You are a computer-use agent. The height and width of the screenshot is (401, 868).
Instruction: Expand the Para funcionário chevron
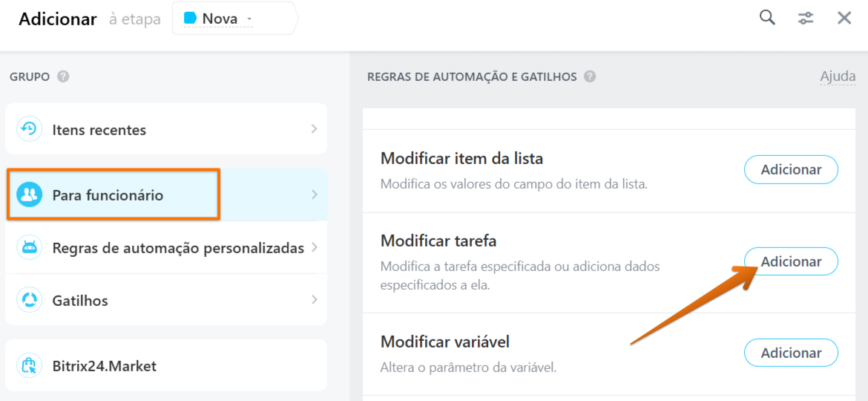(314, 195)
